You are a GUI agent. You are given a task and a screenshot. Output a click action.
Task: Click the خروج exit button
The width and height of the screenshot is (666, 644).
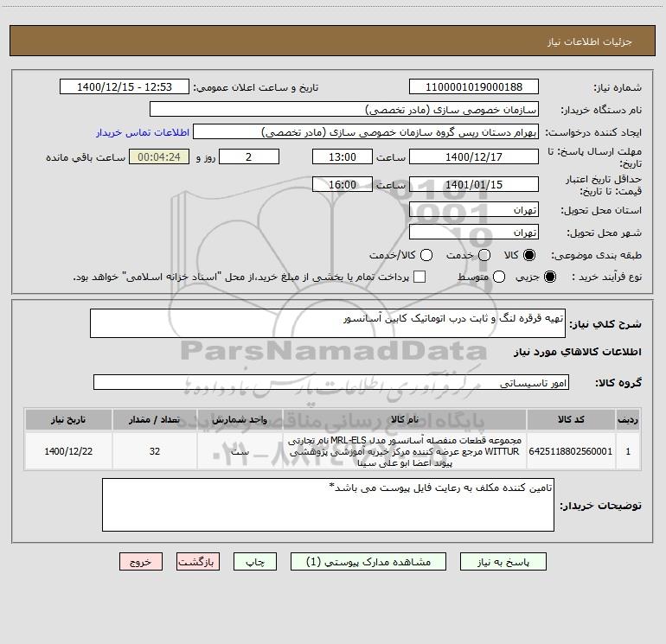[141, 562]
